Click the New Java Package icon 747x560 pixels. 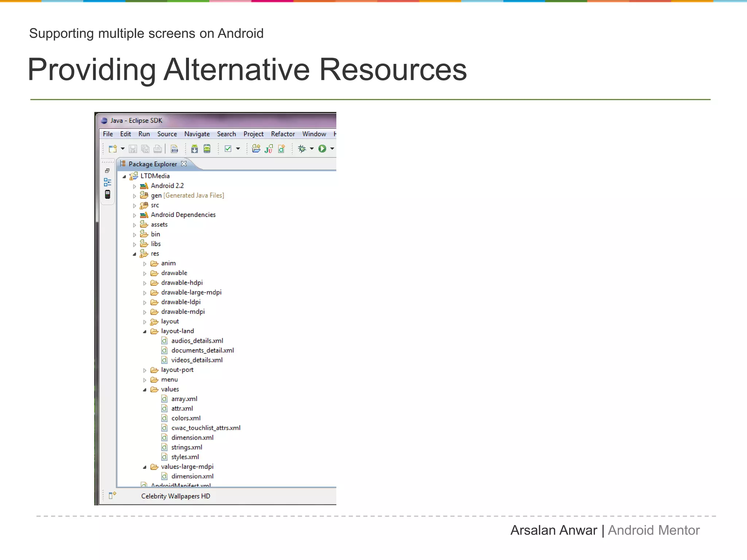pos(256,149)
